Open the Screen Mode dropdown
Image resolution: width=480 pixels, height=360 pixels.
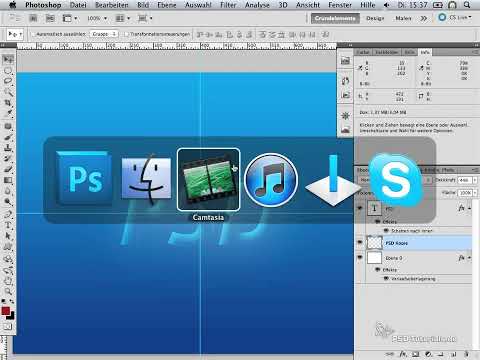click(x=145, y=18)
